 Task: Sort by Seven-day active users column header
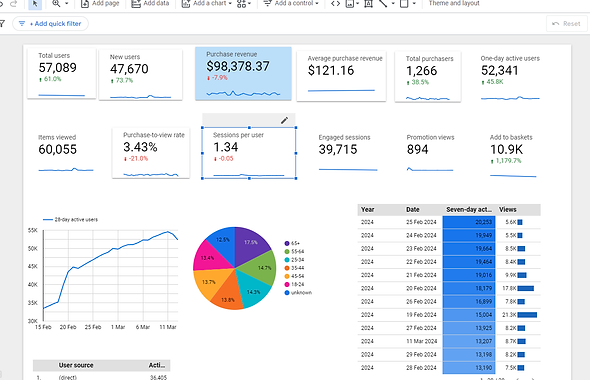tap(469, 210)
